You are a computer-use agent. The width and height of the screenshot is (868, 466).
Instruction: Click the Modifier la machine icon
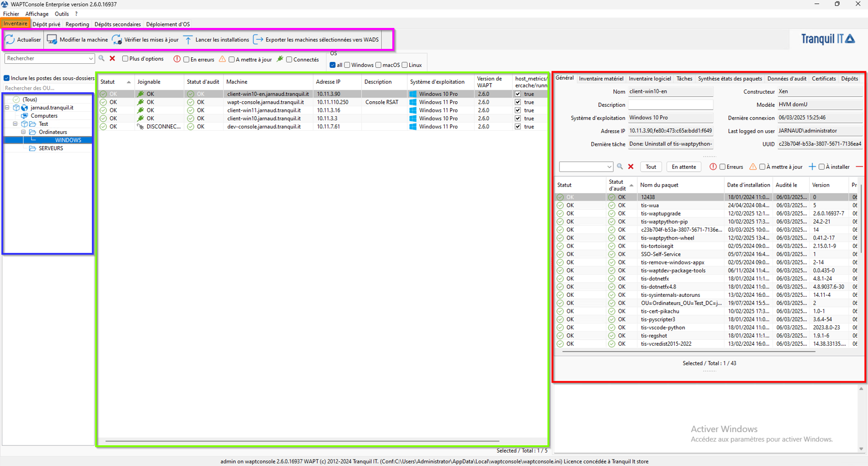click(x=52, y=40)
